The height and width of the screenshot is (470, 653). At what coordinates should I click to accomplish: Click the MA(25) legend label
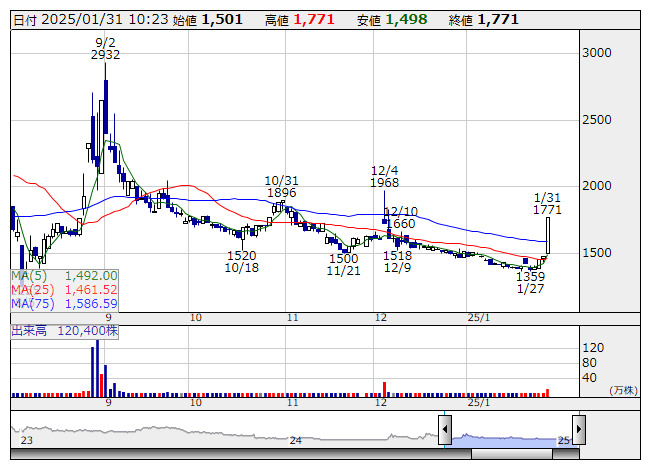point(30,290)
